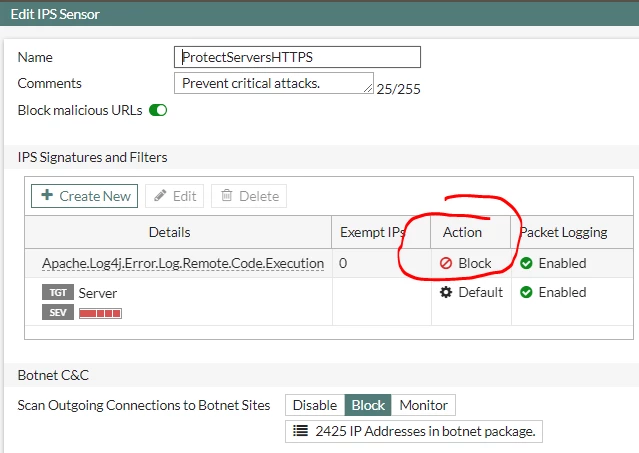Image resolution: width=639 pixels, height=453 pixels.
Task: Click the plus icon on Create New
Action: tap(47, 195)
